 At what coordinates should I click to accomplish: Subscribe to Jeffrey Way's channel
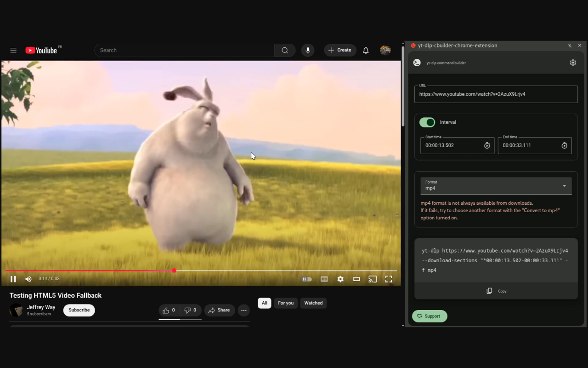pos(79,310)
